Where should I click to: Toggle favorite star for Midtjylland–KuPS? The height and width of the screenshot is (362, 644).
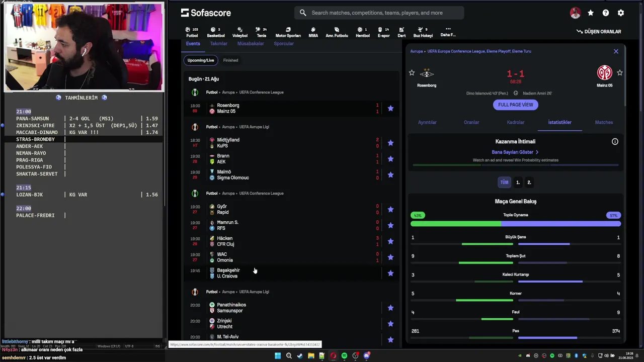[x=390, y=143]
